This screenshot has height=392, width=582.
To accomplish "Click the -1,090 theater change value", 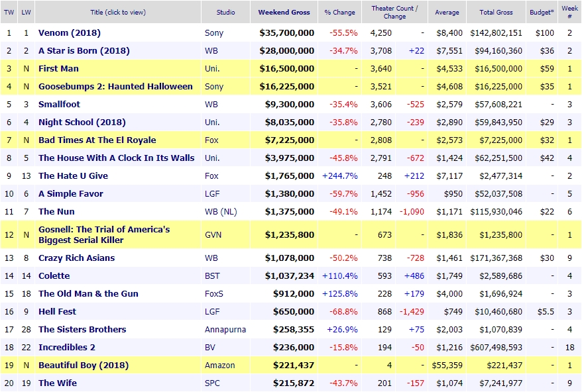I will 412,211.
